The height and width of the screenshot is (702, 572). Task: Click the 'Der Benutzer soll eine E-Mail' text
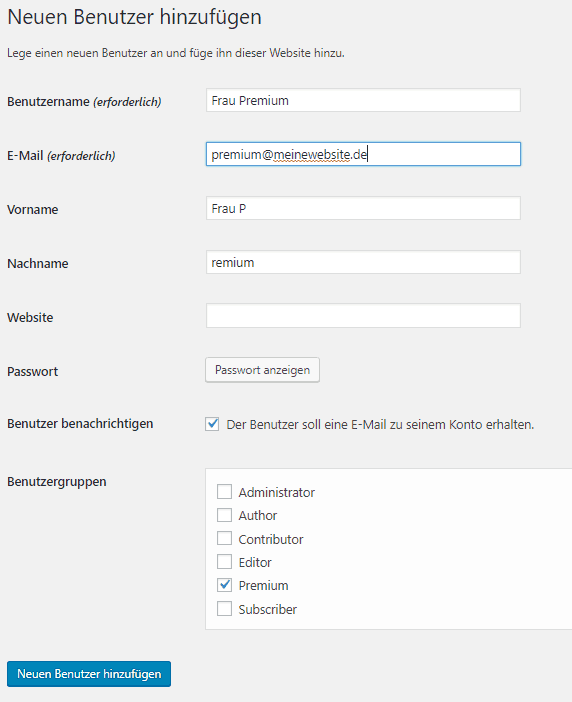click(380, 424)
